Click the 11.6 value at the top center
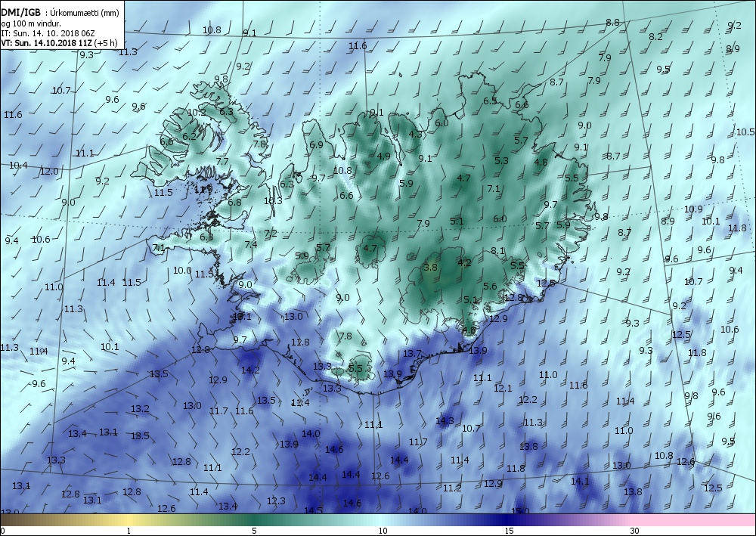The width and height of the screenshot is (756, 536). pyautogui.click(x=358, y=46)
